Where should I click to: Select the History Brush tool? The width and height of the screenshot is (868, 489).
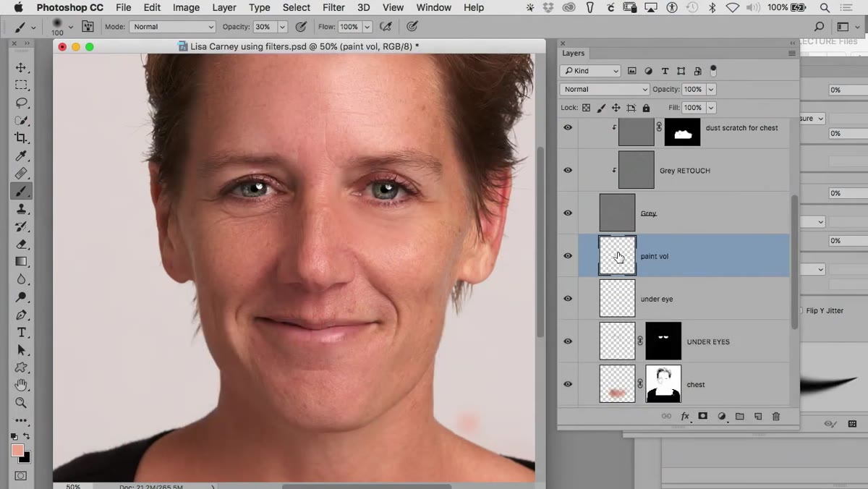pos(21,226)
